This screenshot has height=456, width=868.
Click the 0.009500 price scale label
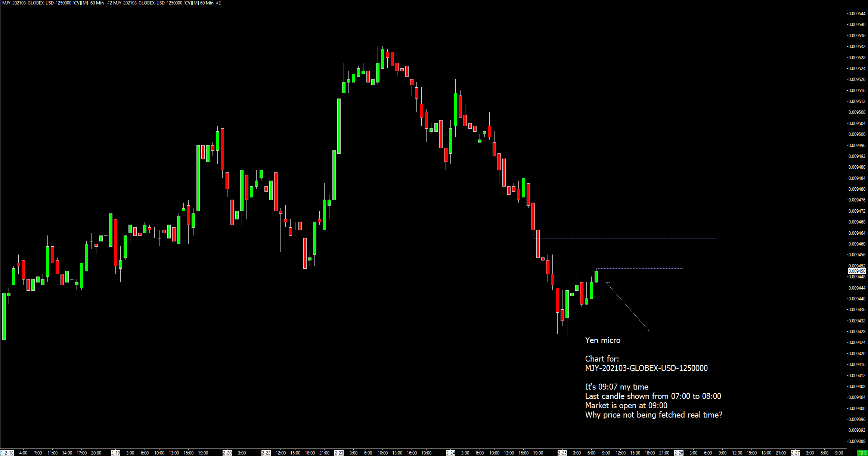click(x=857, y=134)
